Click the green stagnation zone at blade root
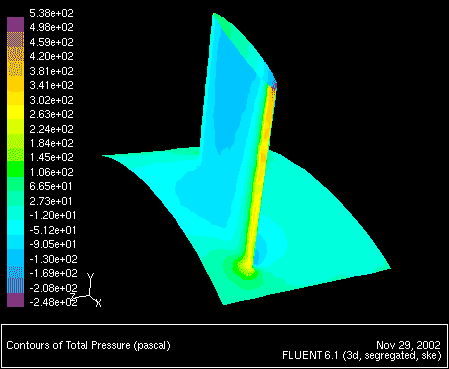This screenshot has height=369, width=449. 246,268
